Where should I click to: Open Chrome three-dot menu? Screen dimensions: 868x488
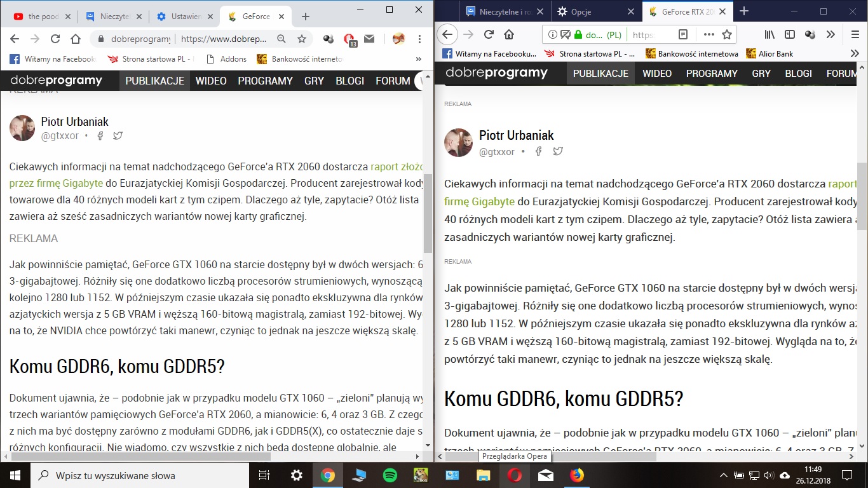419,39
